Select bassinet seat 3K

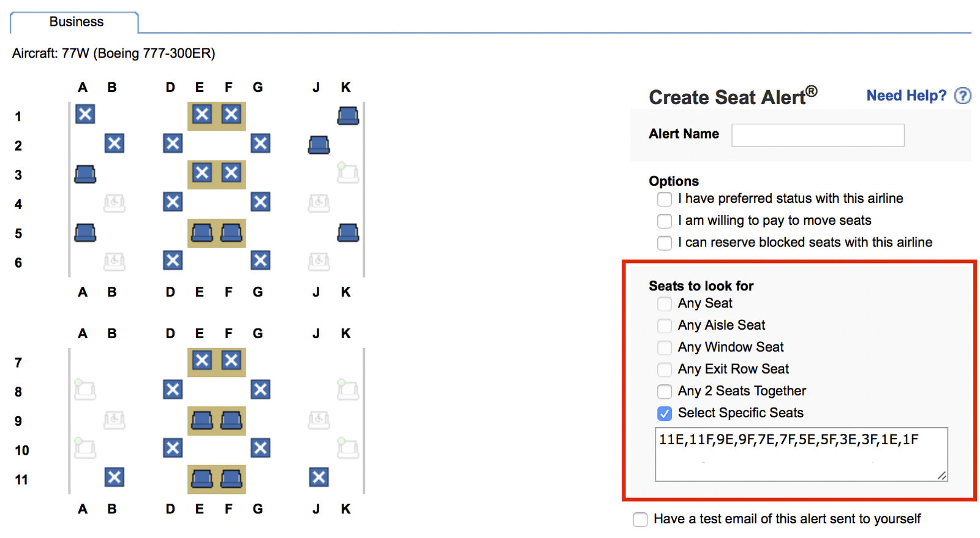click(x=348, y=173)
